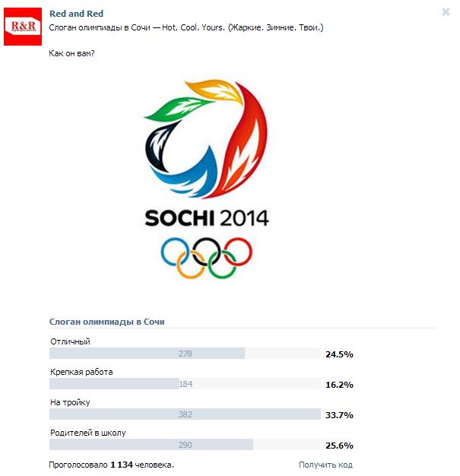
Task: Click the Родителей в школу bar showing 290
Action: pyautogui.click(x=185, y=445)
